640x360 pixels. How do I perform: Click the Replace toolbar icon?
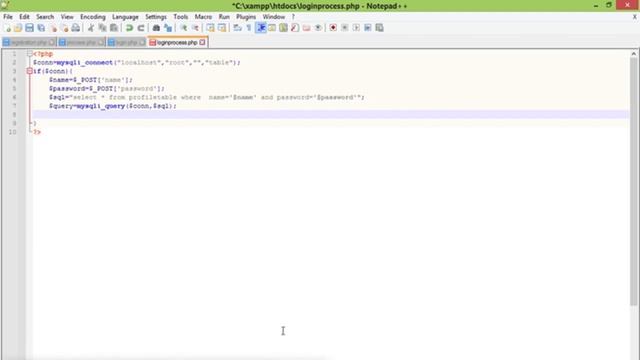pyautogui.click(x=168, y=28)
